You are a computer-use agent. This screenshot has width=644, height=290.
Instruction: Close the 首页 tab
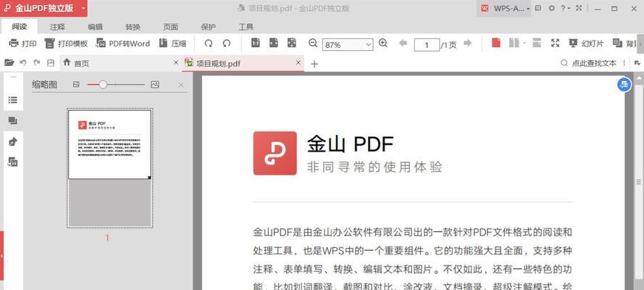[x=176, y=62]
